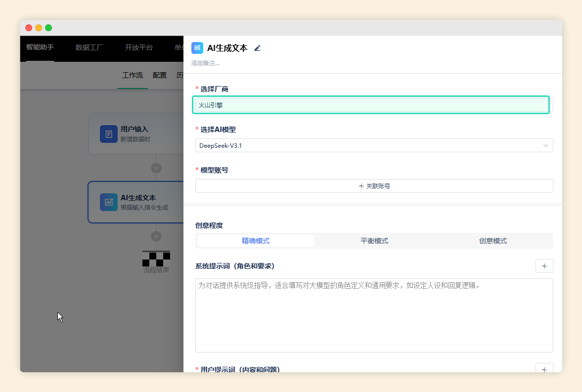
Task: Click the 用户输入 node document icon
Action: [108, 134]
